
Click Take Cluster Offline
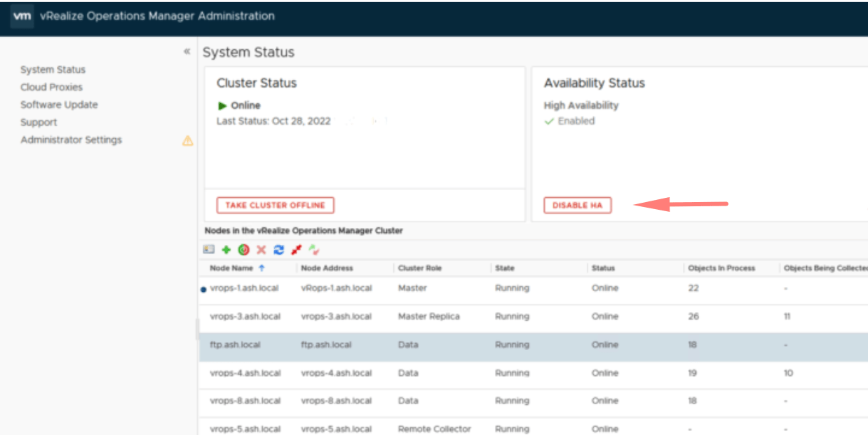pyautogui.click(x=275, y=205)
